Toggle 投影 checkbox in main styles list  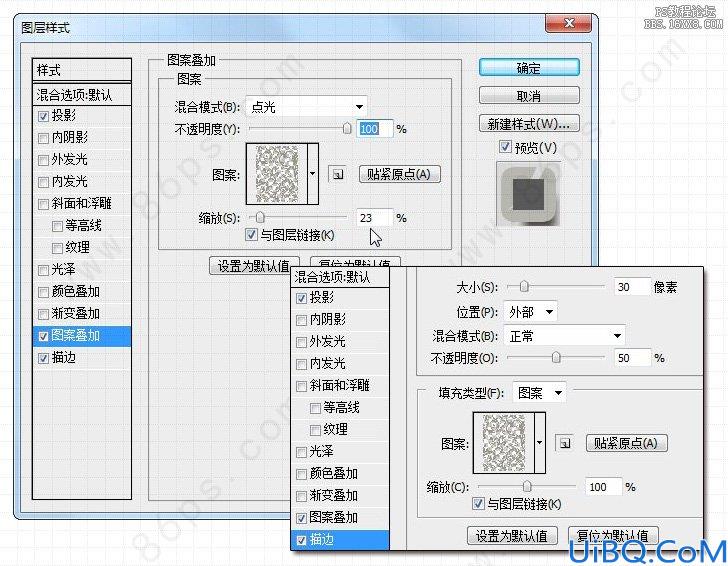coord(43,116)
